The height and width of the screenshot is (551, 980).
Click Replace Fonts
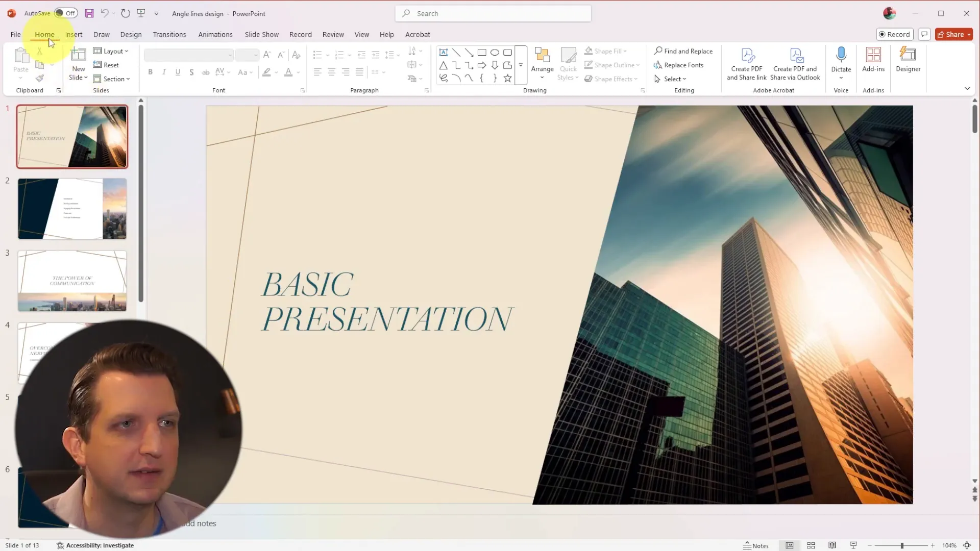click(x=679, y=65)
